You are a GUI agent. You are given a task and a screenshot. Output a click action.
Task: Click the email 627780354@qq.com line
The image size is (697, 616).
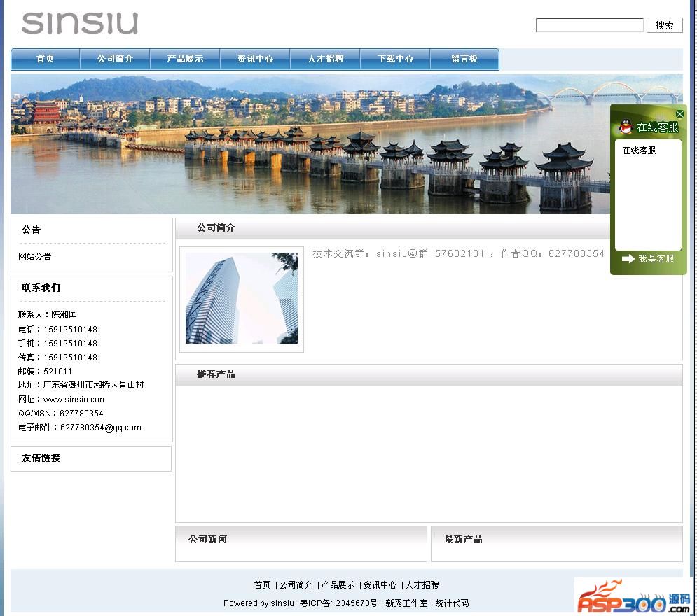pos(80,428)
